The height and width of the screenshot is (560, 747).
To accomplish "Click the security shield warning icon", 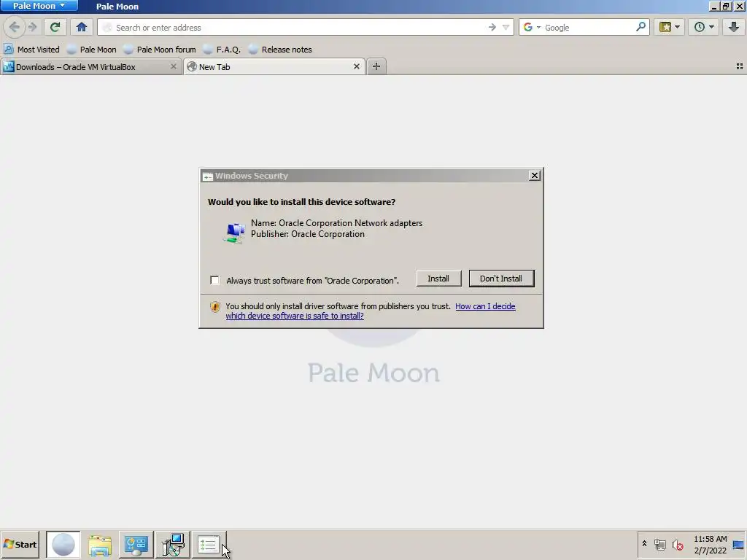I will pos(215,307).
